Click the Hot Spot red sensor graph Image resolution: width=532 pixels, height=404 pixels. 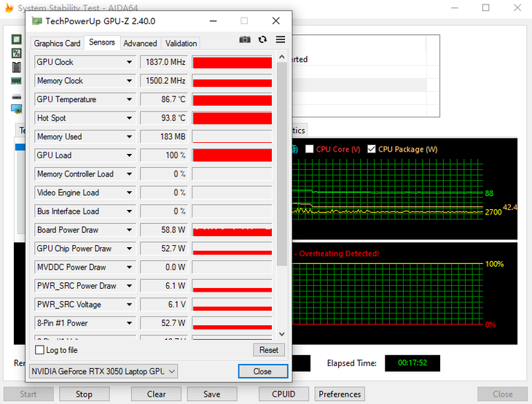[x=232, y=118]
